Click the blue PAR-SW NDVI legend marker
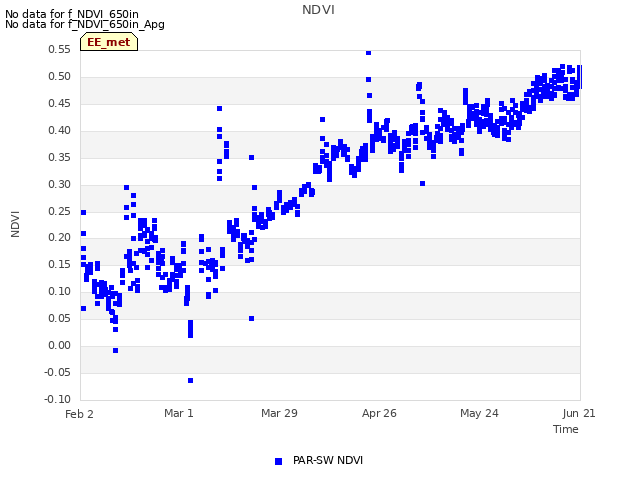This screenshot has height=480, width=640. coord(278,461)
